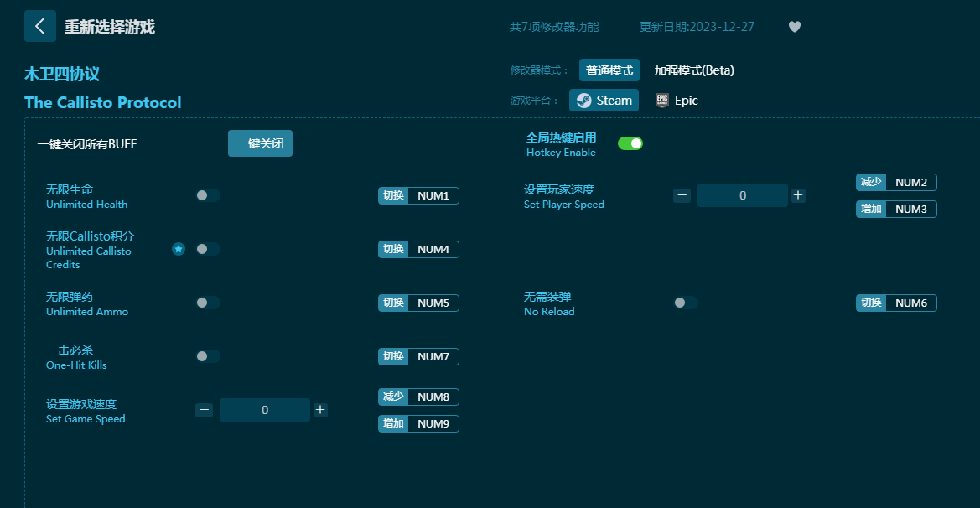Click the Set Player Speed label
Image resolution: width=980 pixels, height=508 pixels.
[x=564, y=205]
